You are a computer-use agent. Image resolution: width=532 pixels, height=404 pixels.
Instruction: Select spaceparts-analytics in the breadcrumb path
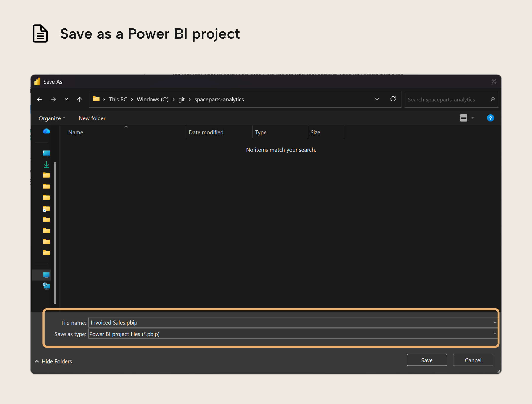219,99
